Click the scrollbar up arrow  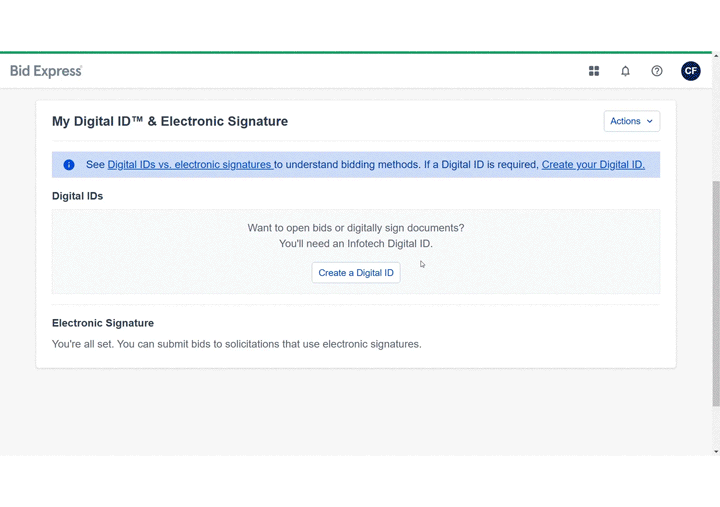(x=716, y=57)
